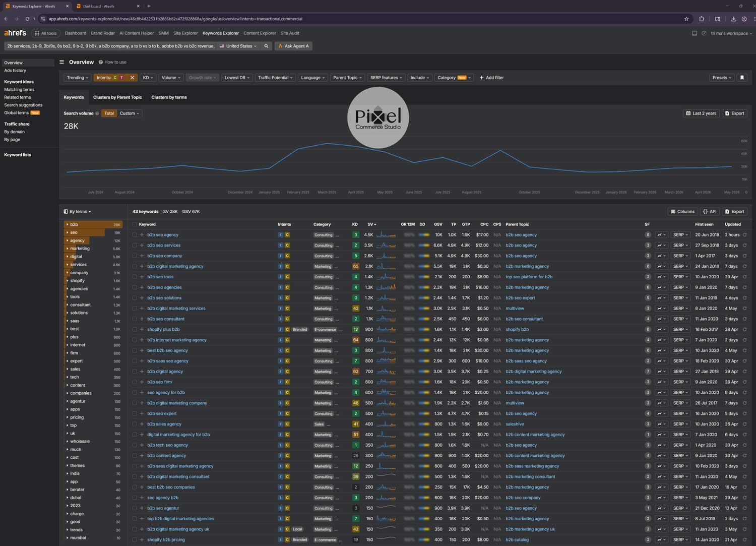Select the Total search volume toggle
Screen dimensions: 756x546
[109, 113]
